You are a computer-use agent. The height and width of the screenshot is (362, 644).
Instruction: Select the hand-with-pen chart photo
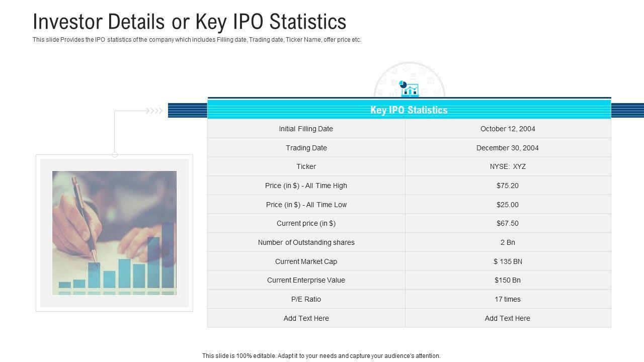(115, 233)
